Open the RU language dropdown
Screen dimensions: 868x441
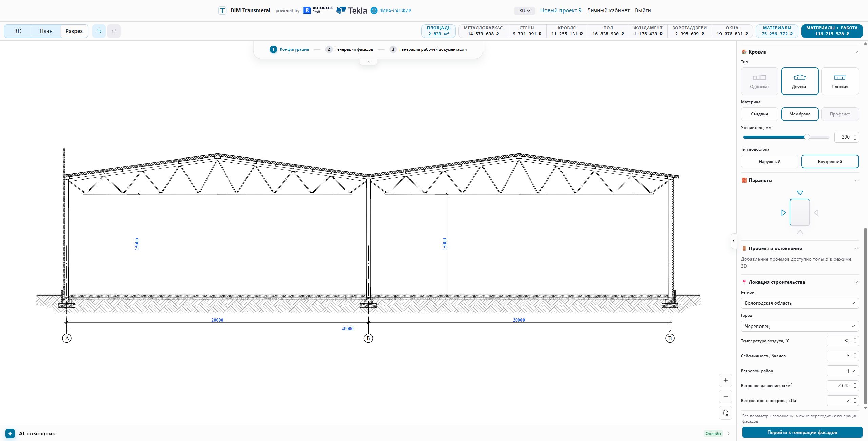[524, 11]
